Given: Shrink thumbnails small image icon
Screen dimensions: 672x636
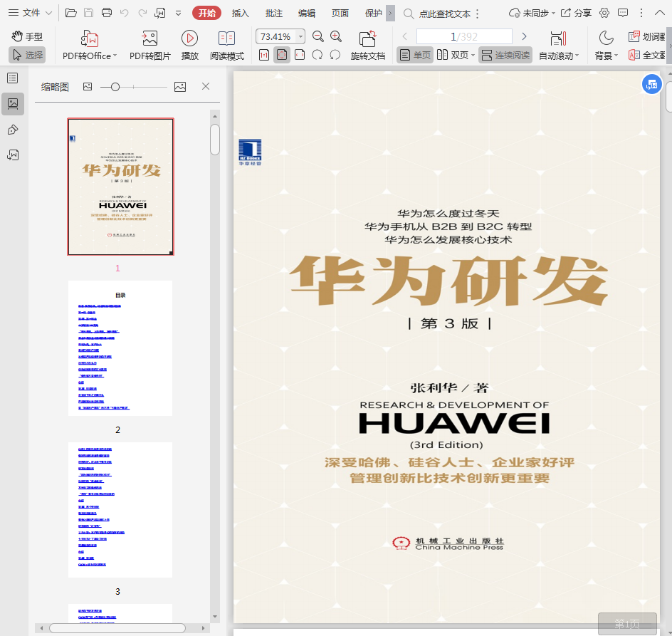Looking at the screenshot, I should point(88,87).
